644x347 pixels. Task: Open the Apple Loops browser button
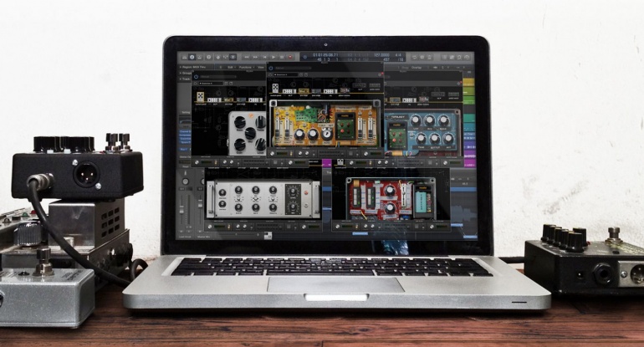459,57
